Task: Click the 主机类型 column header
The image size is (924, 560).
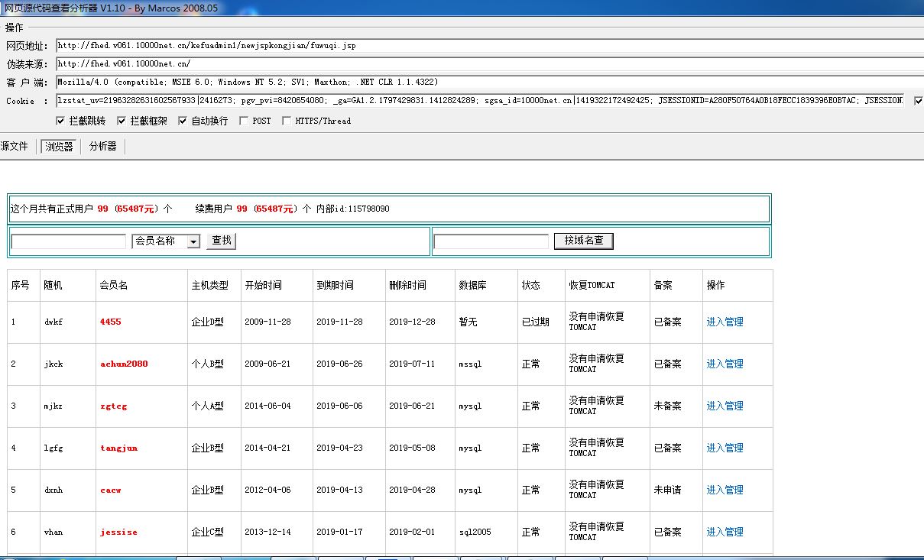Action: point(209,285)
